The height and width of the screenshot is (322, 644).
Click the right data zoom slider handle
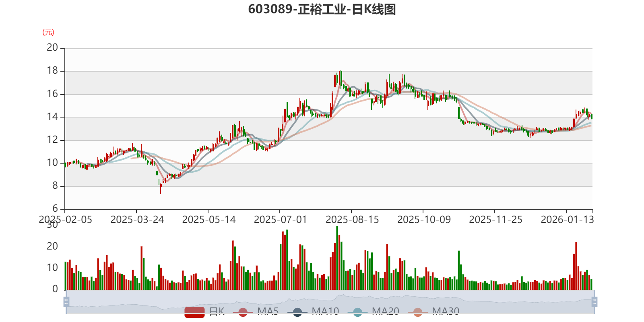click(594, 301)
